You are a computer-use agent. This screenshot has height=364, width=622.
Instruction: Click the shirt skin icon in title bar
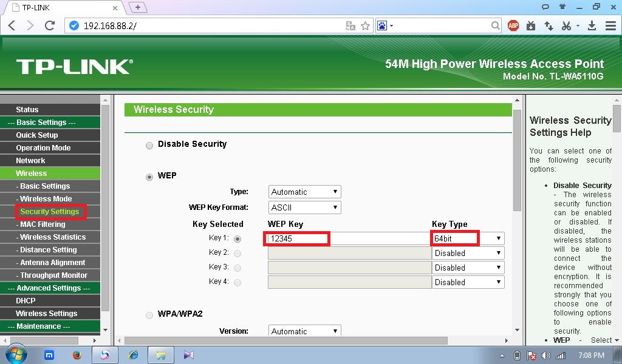click(562, 6)
